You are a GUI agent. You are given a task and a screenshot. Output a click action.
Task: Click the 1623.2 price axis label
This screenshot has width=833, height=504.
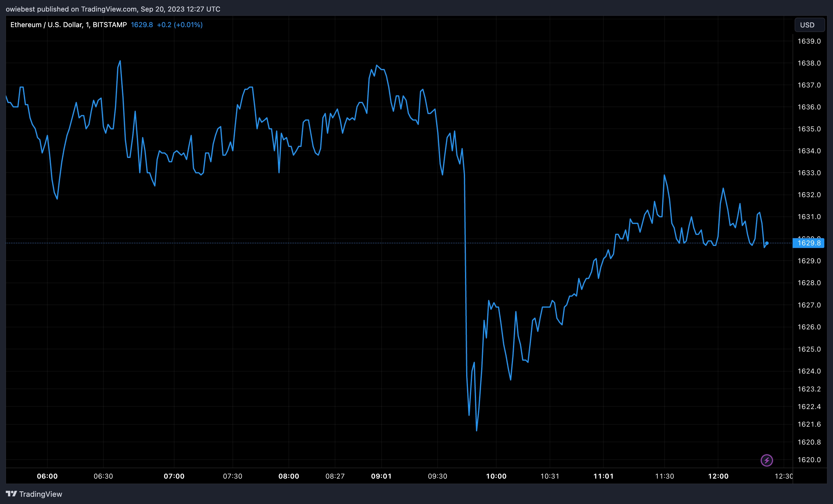click(809, 389)
